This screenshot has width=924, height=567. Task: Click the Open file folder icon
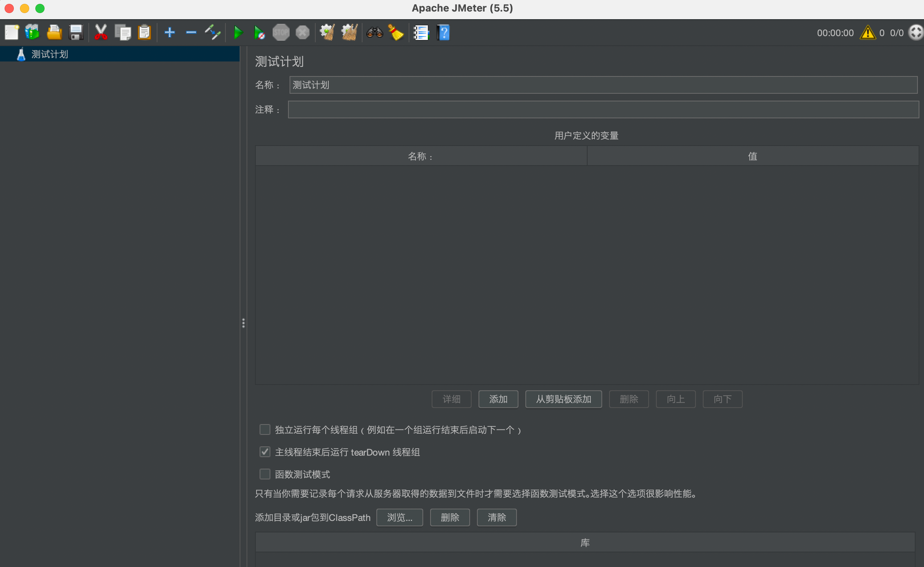[x=54, y=33]
